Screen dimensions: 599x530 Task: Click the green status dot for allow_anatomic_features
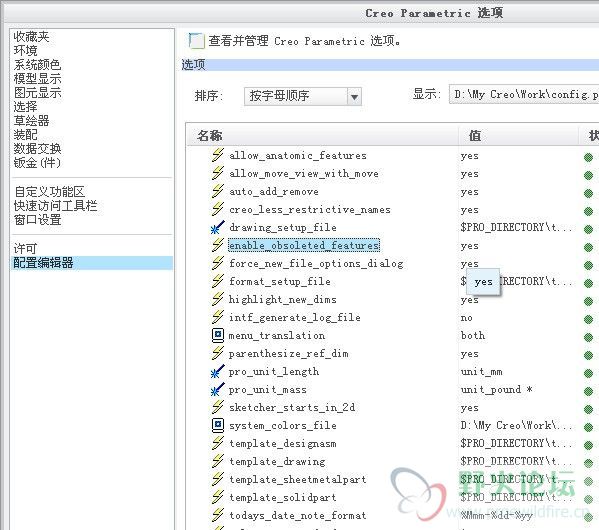588,157
